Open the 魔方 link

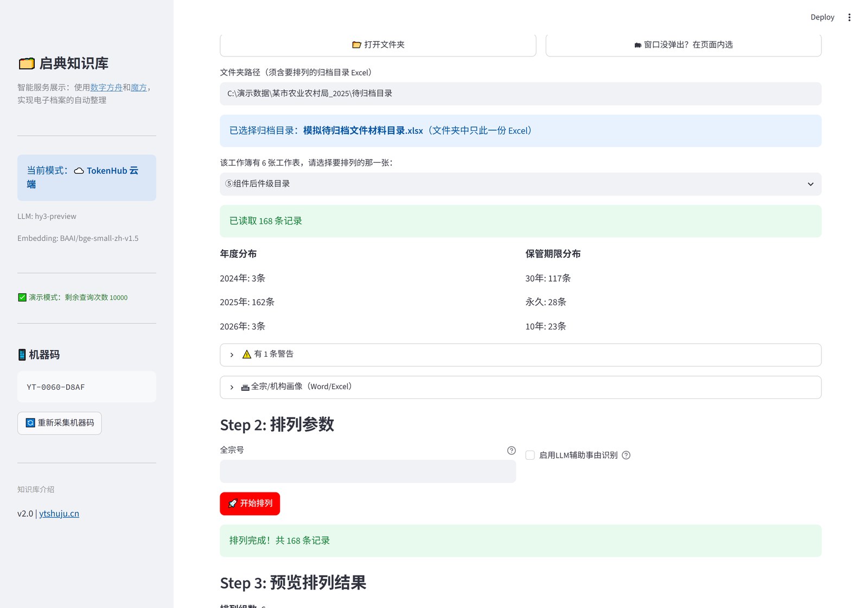tap(139, 87)
